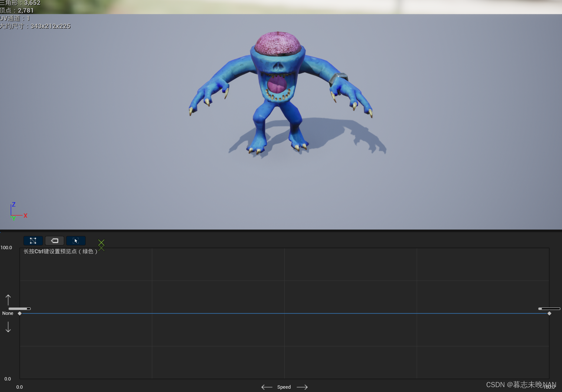Click the 大约尺寸: 343x212x225 stat text
The width and height of the screenshot is (562, 392).
(x=35, y=26)
